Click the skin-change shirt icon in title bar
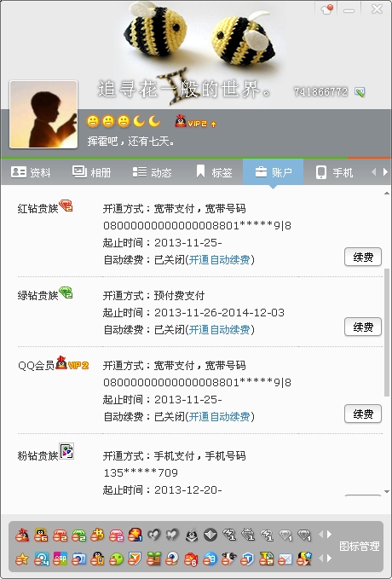Viewport: 392px width, 579px height. click(x=327, y=9)
